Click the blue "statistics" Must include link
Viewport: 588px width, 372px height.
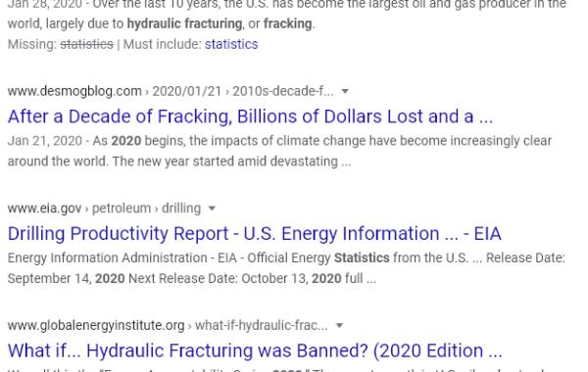tap(231, 44)
